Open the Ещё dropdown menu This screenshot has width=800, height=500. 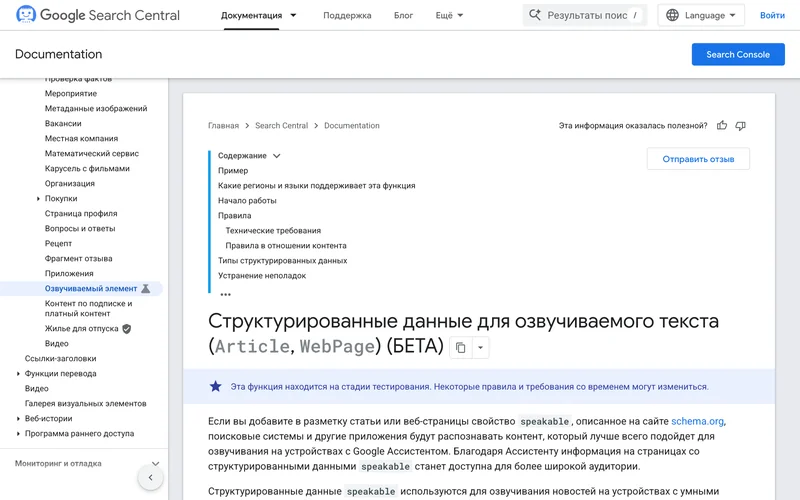[449, 15]
